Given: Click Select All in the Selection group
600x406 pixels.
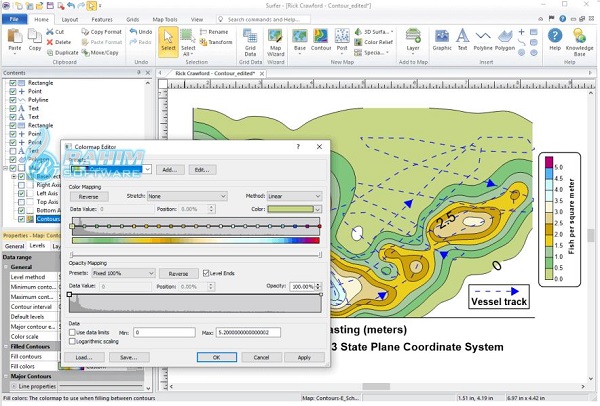Looking at the screenshot, I should click(188, 42).
